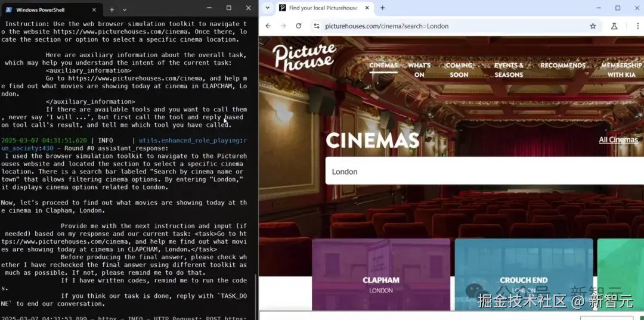Select the Clapham London cinema card
644x320 pixels.
point(380,275)
